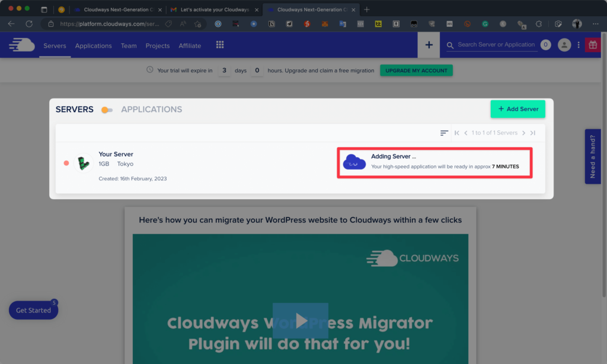Click the Add Server button
This screenshot has height=364, width=607.
coord(517,109)
